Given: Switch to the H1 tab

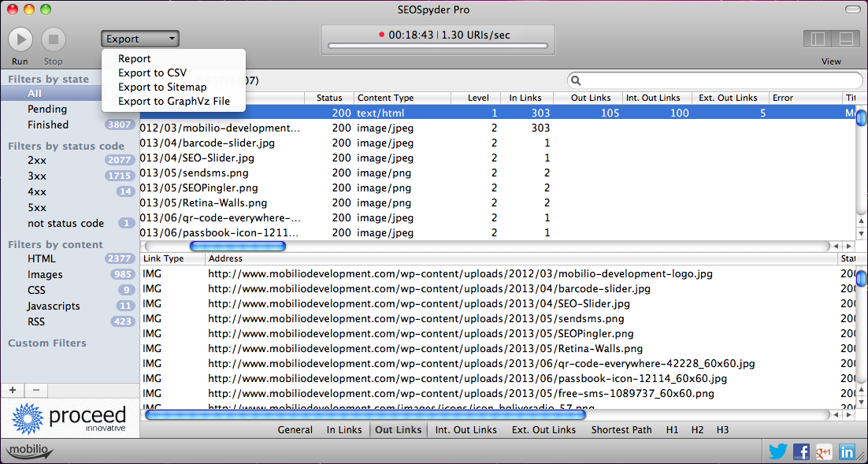Looking at the screenshot, I should point(673,429).
